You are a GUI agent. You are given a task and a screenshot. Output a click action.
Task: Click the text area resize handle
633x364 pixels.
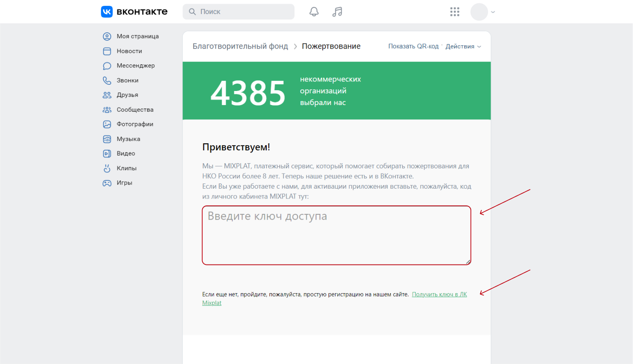click(x=468, y=262)
